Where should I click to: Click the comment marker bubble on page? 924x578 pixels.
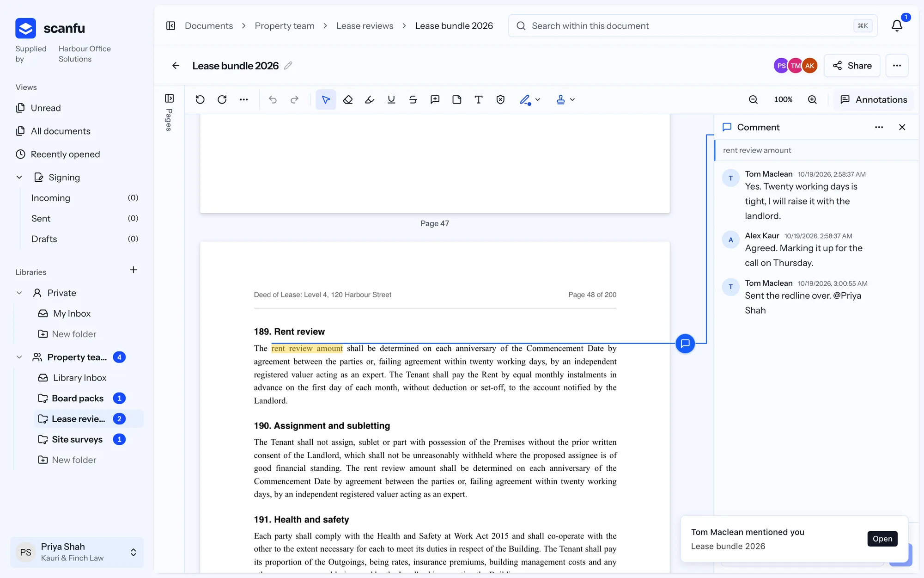tap(685, 344)
